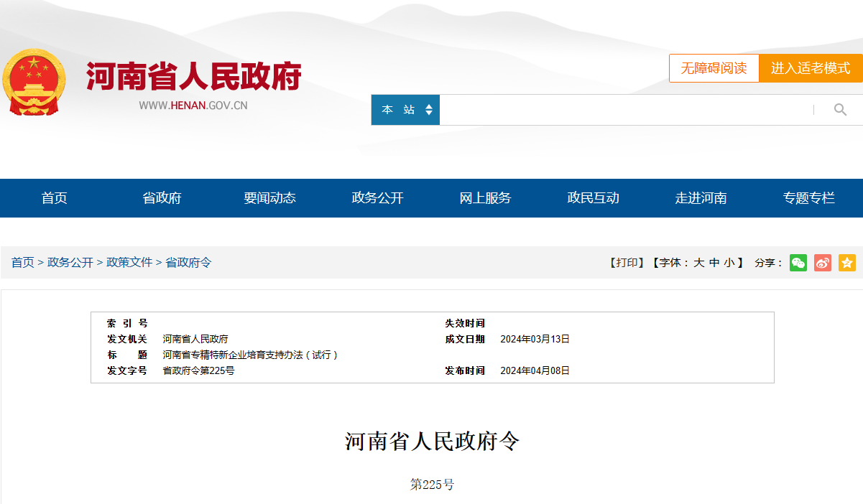Click the 打印 print link

point(627,263)
